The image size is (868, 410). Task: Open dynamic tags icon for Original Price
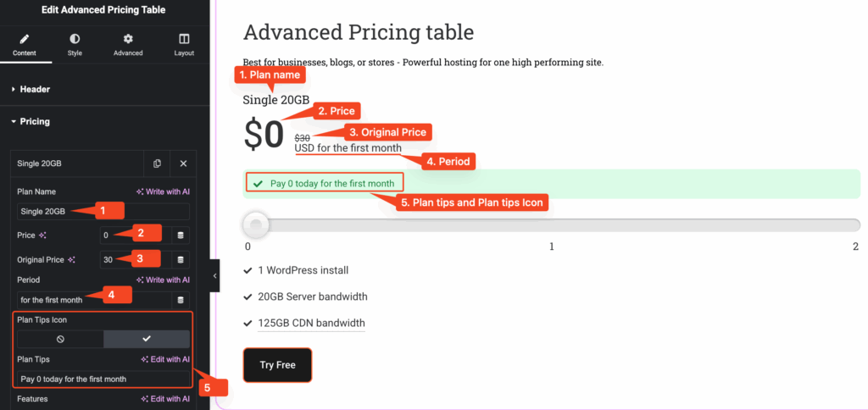[x=181, y=259]
